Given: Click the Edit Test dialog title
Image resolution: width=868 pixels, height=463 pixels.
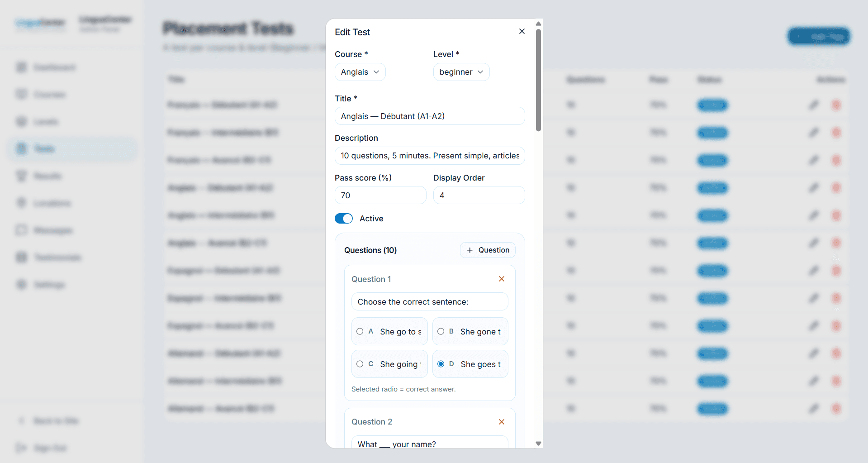Looking at the screenshot, I should click(352, 32).
